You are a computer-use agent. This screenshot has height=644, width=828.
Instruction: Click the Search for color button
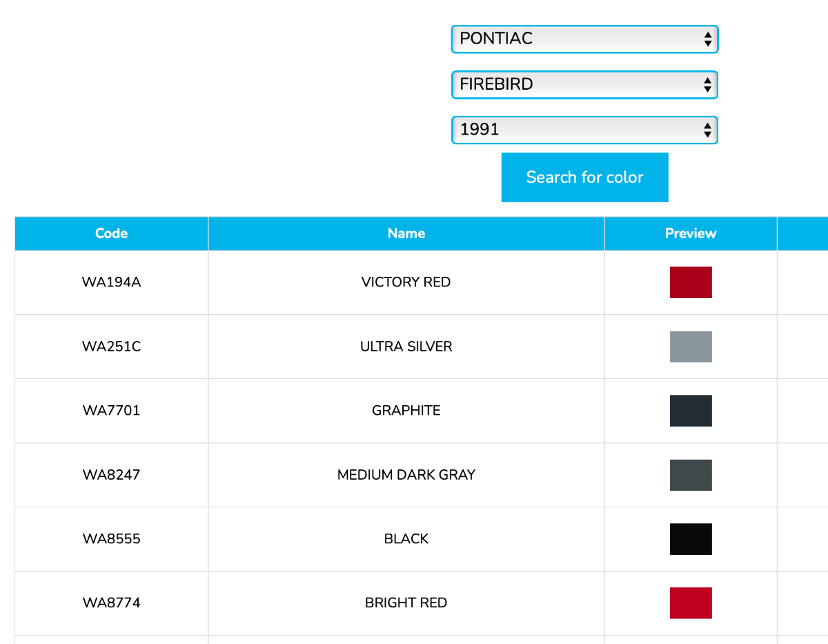pyautogui.click(x=584, y=177)
